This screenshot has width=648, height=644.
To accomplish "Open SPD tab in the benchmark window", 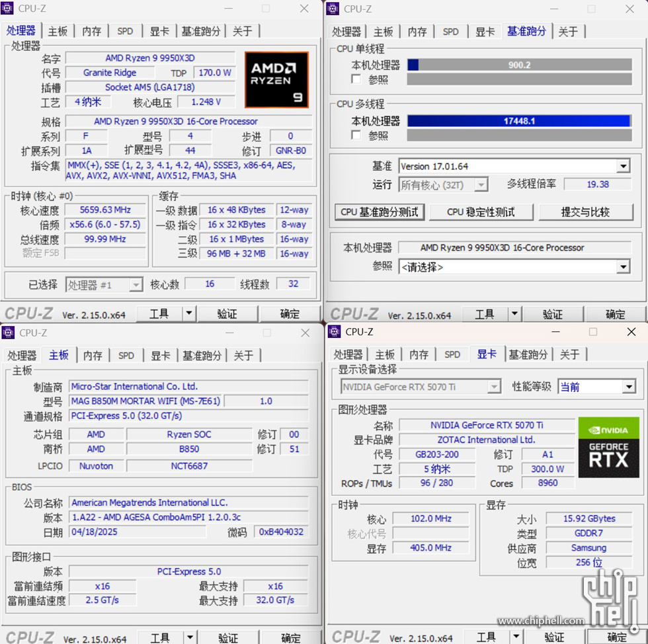I will [x=450, y=32].
